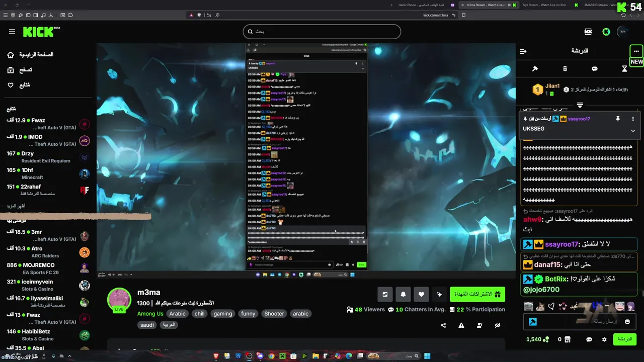This screenshot has width=644, height=362.
Task: Select the saudi tag
Action: [147, 325]
